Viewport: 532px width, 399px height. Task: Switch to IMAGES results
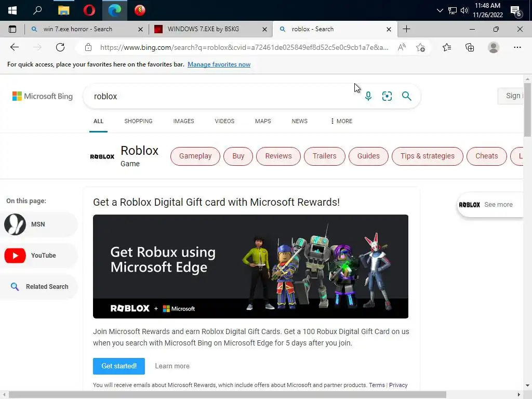coord(183,121)
